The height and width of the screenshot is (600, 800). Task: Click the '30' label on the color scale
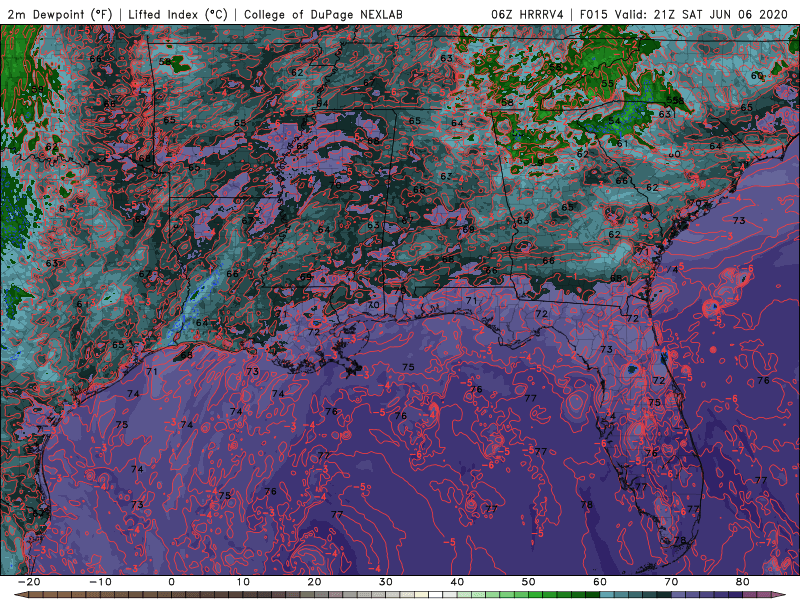coord(386,582)
